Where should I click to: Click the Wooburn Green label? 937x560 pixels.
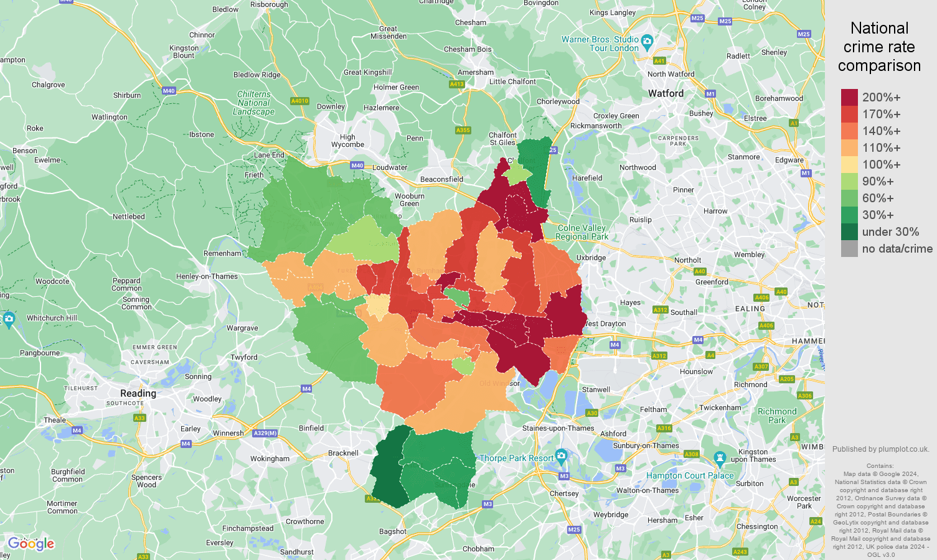[409, 200]
